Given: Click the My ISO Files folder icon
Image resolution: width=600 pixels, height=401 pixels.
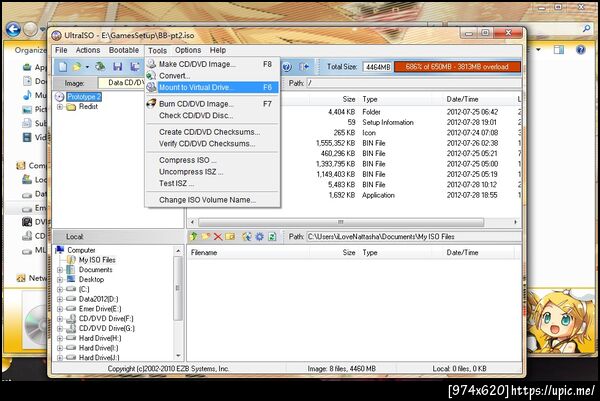Looking at the screenshot, I should 71,259.
